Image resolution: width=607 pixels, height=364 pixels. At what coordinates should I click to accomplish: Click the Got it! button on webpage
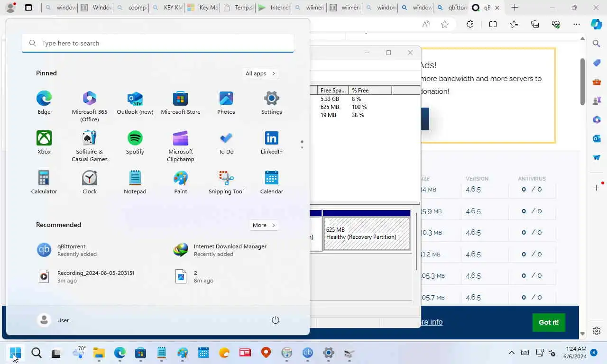pos(549,322)
